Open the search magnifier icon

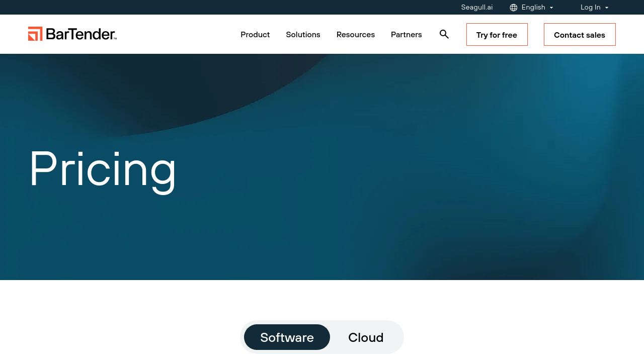444,34
